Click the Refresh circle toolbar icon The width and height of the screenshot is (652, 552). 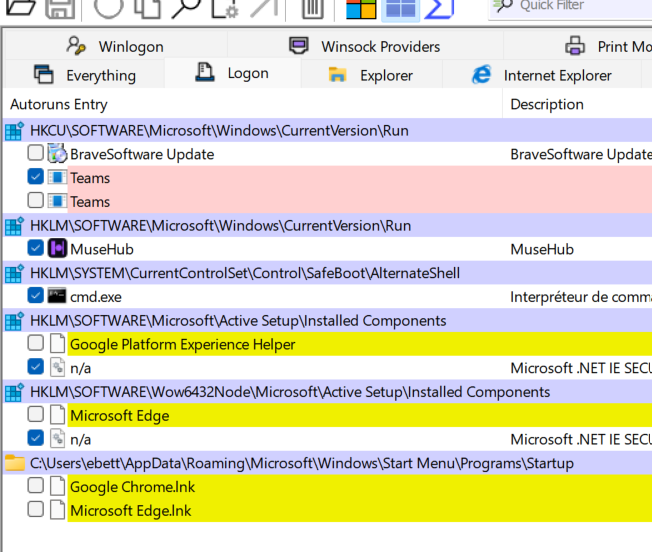[x=108, y=7]
